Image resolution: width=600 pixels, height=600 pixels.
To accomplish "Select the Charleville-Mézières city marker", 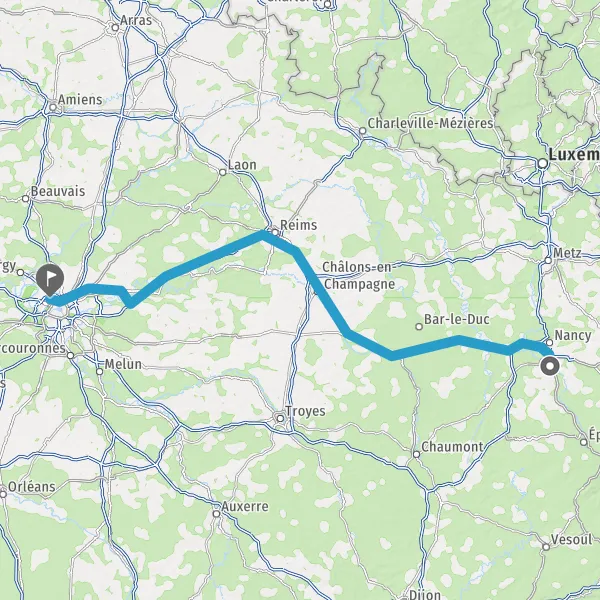I will [362, 131].
